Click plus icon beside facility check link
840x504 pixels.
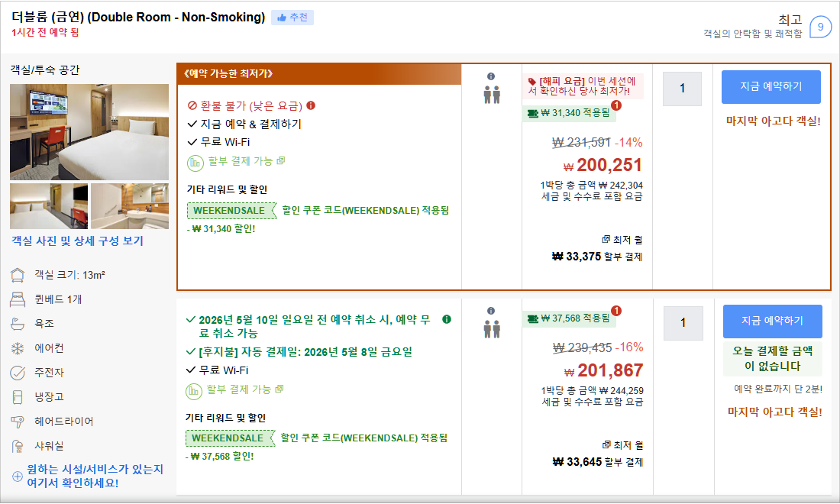(17, 477)
